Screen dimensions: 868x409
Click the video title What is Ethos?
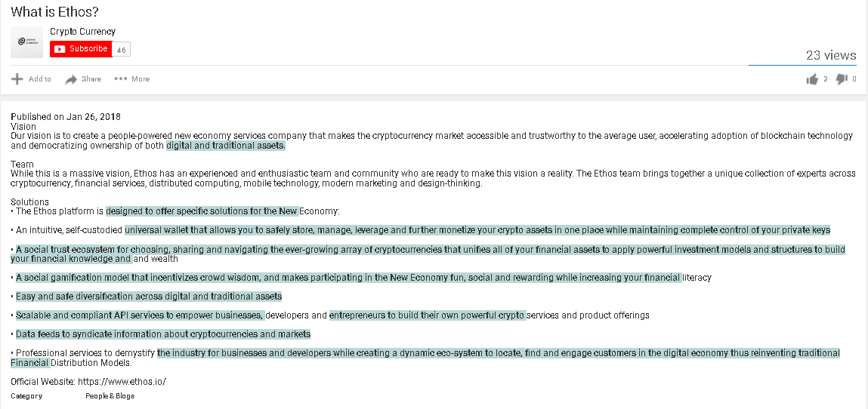coord(54,11)
